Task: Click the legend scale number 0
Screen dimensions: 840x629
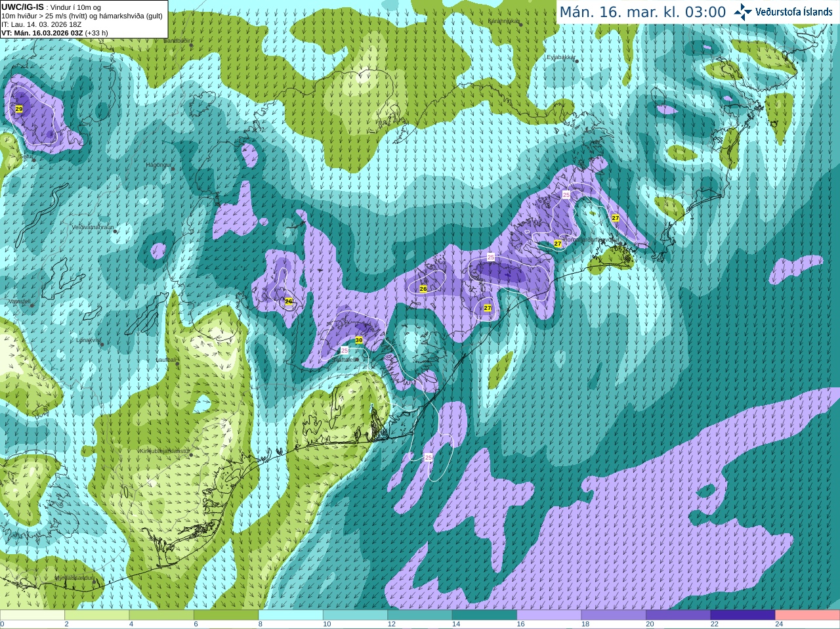Action: tap(2, 624)
